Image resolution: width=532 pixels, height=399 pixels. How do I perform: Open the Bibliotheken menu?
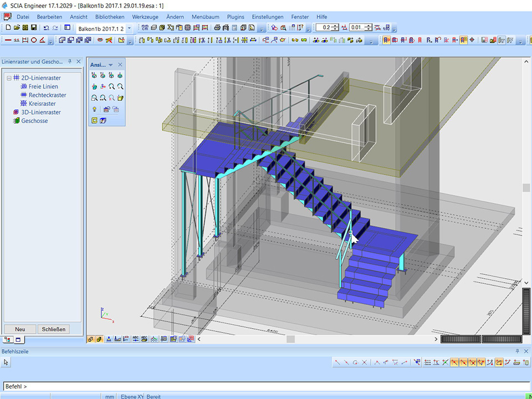pyautogui.click(x=109, y=17)
